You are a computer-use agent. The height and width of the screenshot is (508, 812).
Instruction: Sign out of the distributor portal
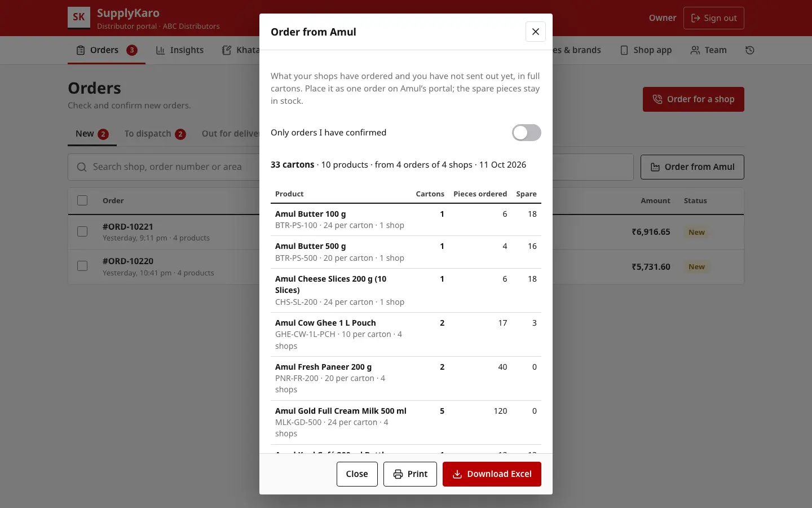click(714, 18)
